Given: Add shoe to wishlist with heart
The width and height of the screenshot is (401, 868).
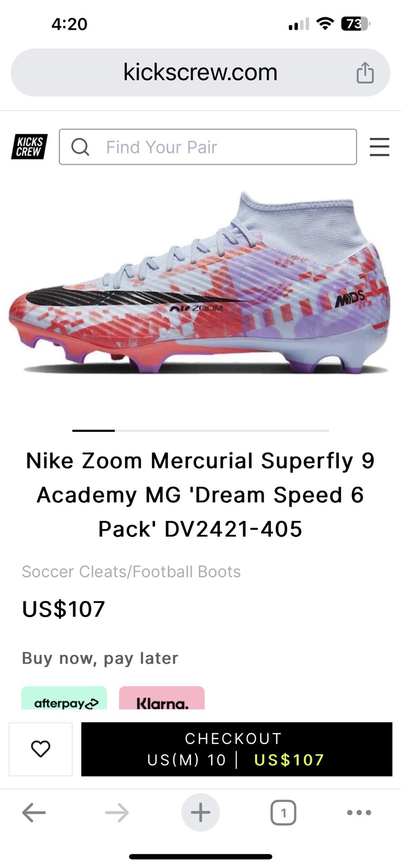Looking at the screenshot, I should pyautogui.click(x=41, y=749).
